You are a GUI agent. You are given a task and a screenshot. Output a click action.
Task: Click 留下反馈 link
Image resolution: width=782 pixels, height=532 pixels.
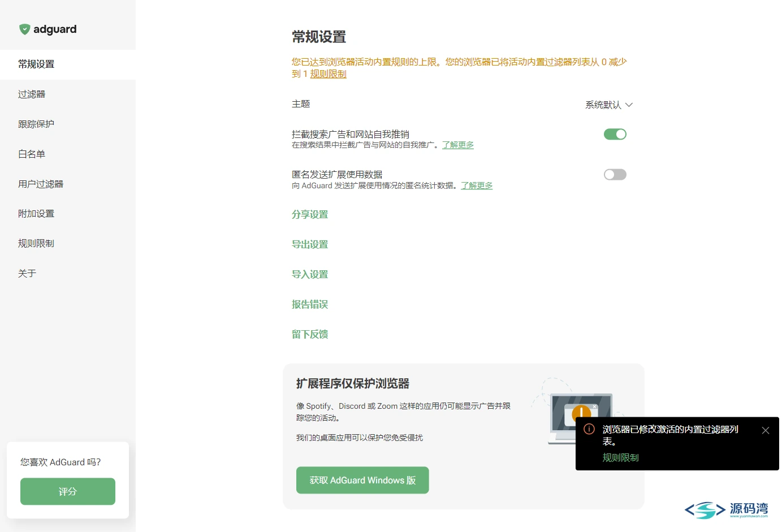(x=310, y=335)
